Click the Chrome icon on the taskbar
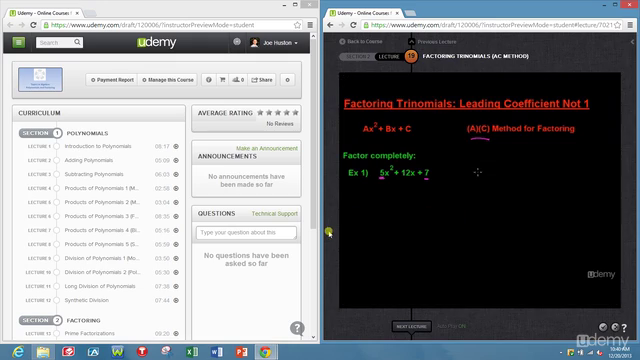 265,351
